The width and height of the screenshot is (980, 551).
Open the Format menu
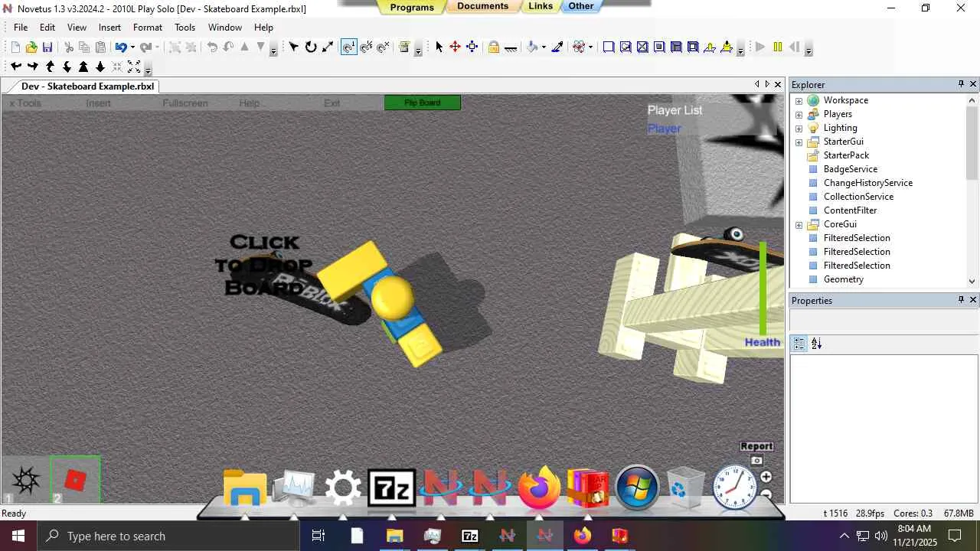(x=148, y=27)
